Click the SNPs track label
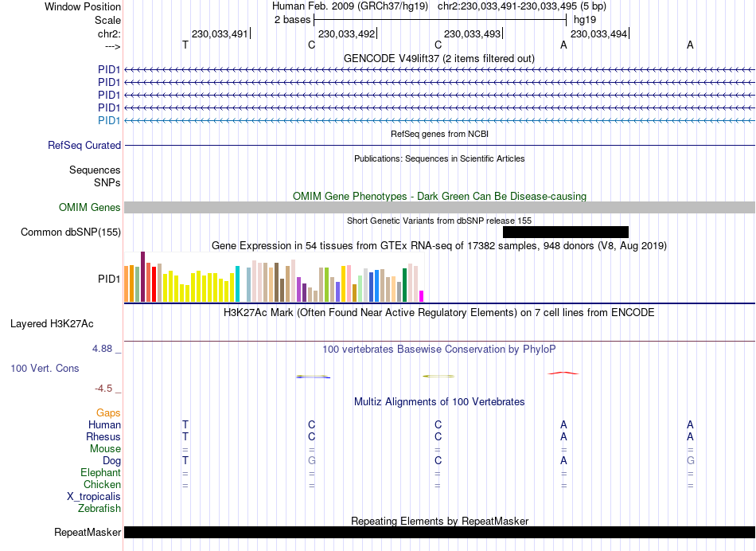 (107, 183)
